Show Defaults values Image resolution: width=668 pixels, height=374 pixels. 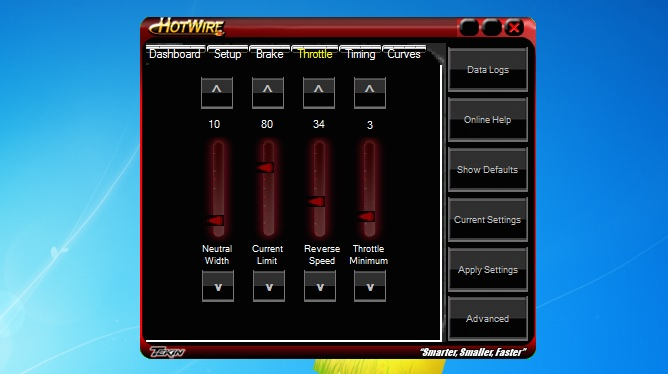pyautogui.click(x=488, y=170)
